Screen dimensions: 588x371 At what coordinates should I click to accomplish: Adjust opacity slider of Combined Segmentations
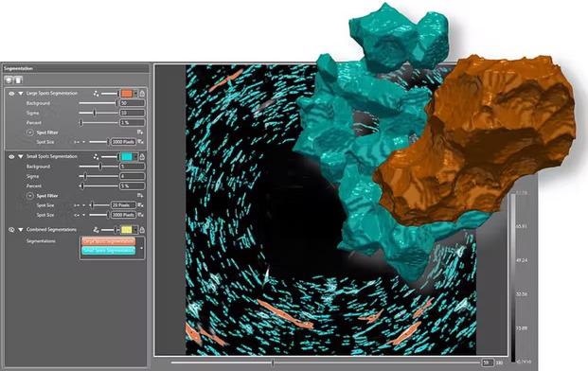pyautogui.click(x=110, y=230)
